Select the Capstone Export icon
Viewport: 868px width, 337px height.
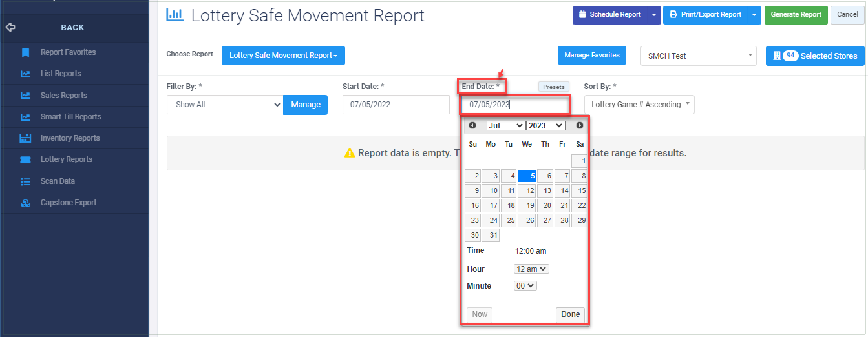(25, 203)
